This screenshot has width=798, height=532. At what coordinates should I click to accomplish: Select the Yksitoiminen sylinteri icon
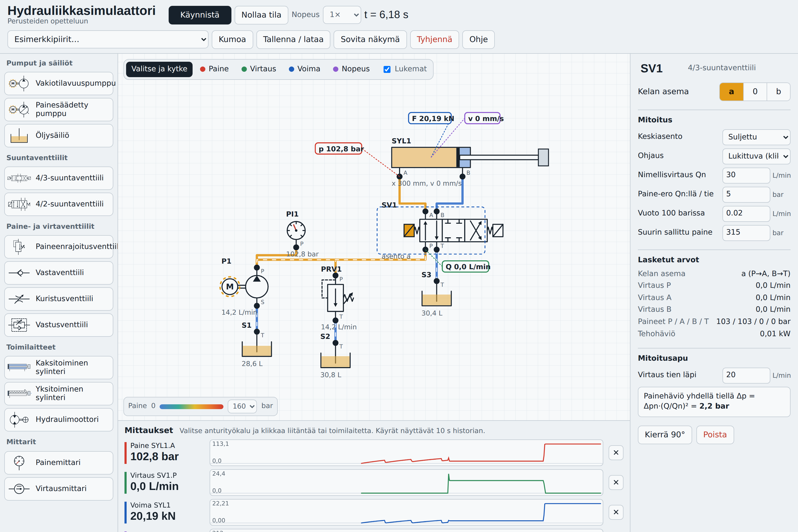pyautogui.click(x=19, y=393)
